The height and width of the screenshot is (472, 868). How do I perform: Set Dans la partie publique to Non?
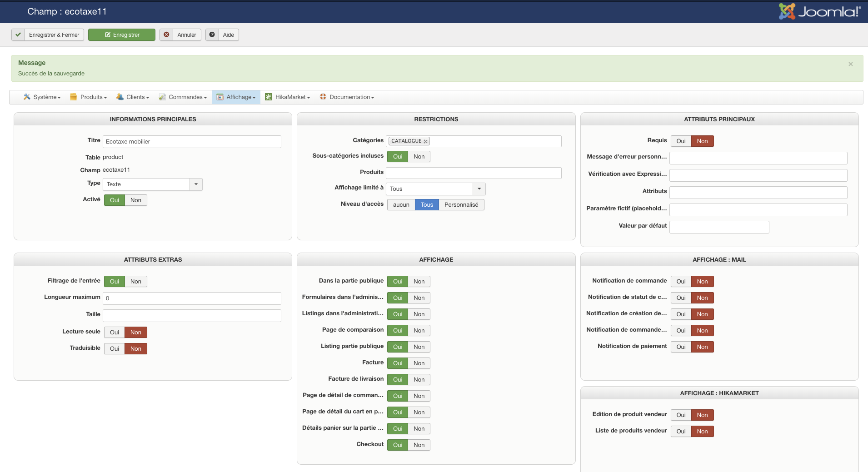[x=419, y=282]
